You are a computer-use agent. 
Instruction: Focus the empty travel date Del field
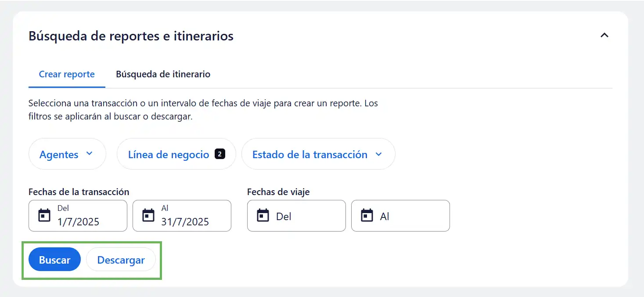click(303, 216)
